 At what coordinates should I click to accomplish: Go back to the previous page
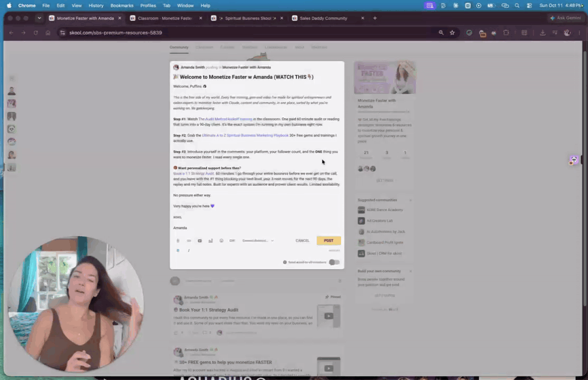click(11, 33)
